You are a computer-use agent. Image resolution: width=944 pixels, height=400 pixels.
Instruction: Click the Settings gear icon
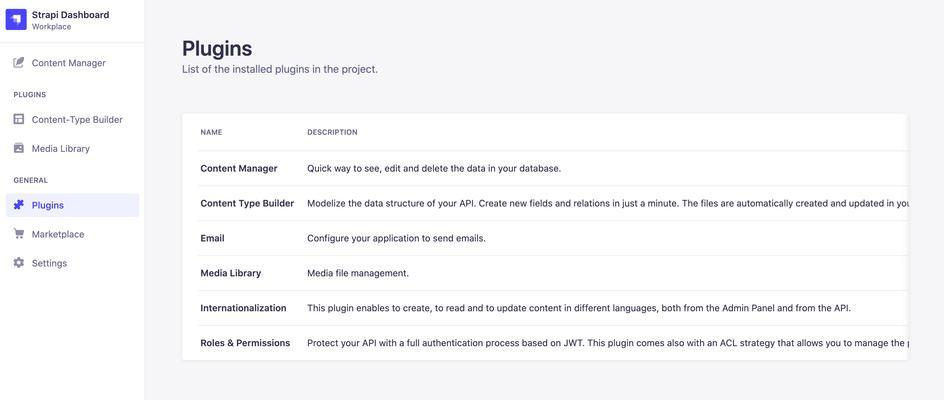click(19, 263)
